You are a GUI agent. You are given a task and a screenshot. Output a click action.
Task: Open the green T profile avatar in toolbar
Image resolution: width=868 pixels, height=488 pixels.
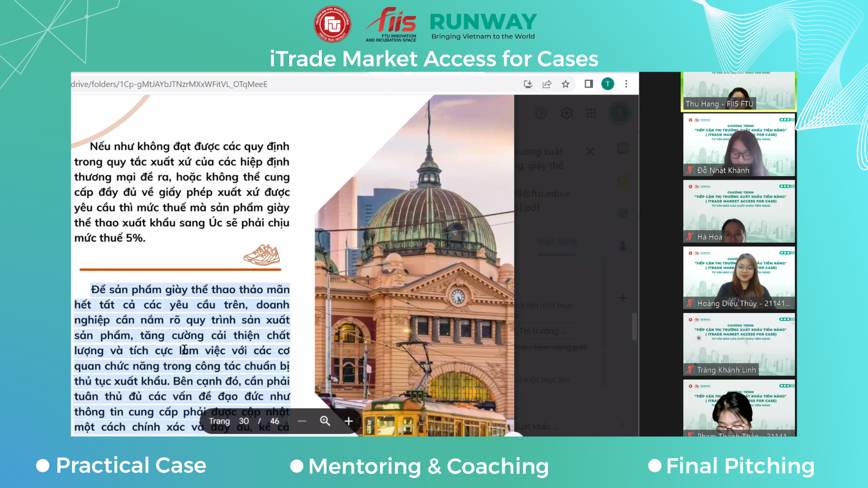tap(608, 84)
